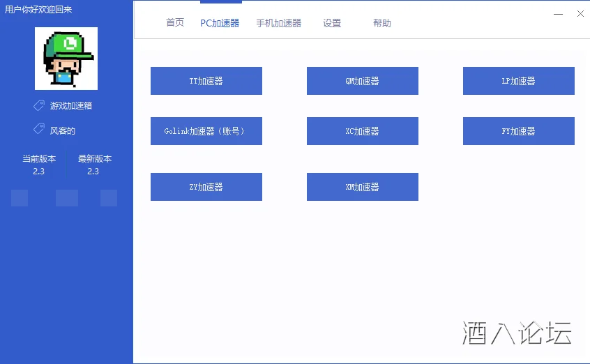Minimize the accelerator window
590x364 pixels.
point(559,14)
